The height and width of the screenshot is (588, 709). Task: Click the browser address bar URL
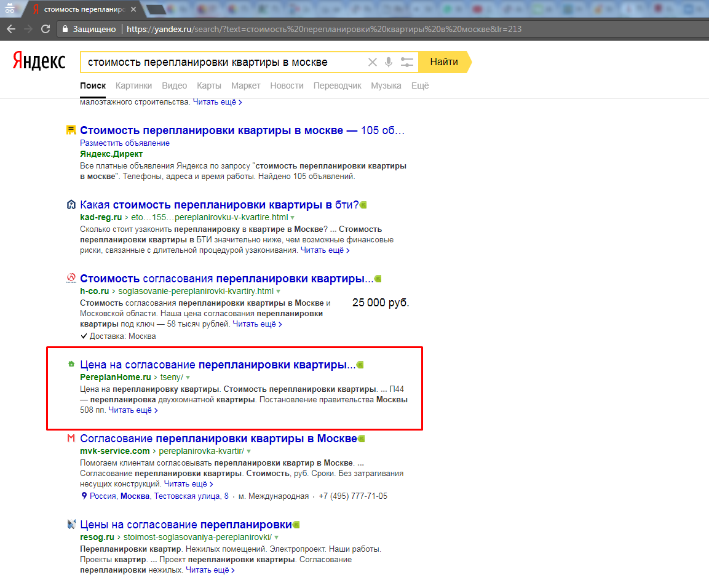pos(323,29)
